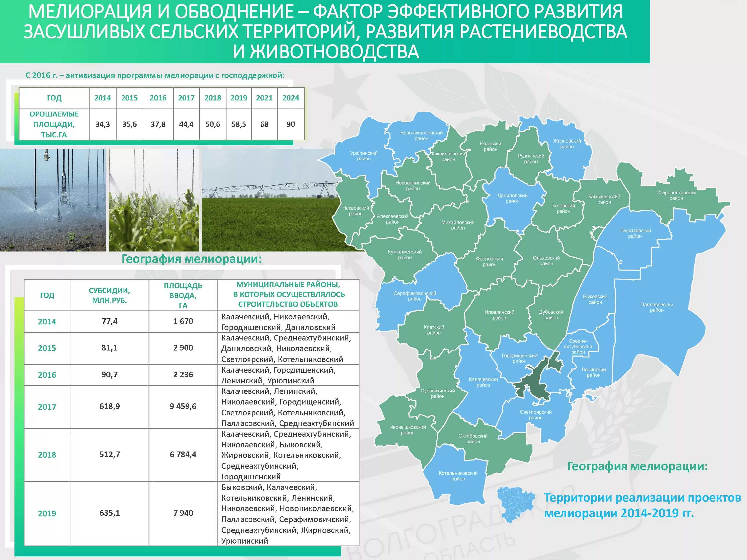Viewport: 747px width, 560px height.
Task: Select Даниловский район on the map
Action: tap(512, 198)
